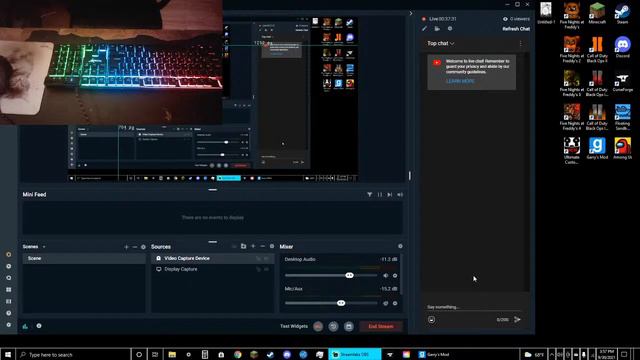Toggle visibility of Video Capture Device

[267, 258]
